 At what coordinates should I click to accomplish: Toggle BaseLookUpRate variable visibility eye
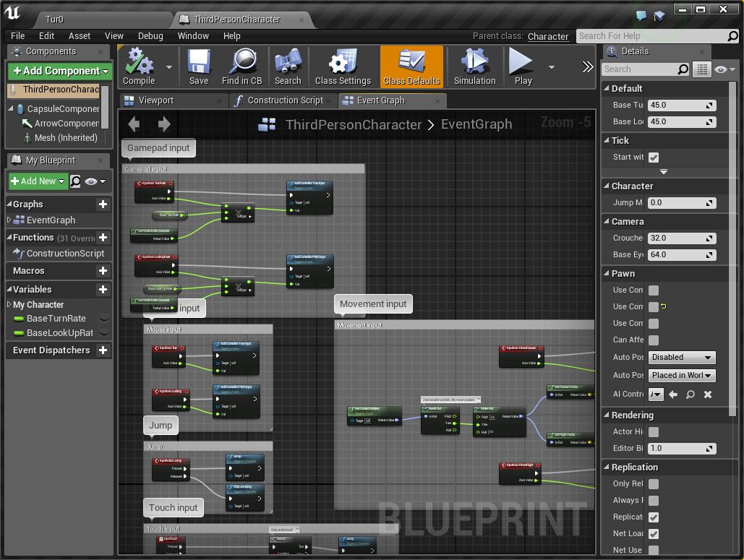click(x=104, y=333)
